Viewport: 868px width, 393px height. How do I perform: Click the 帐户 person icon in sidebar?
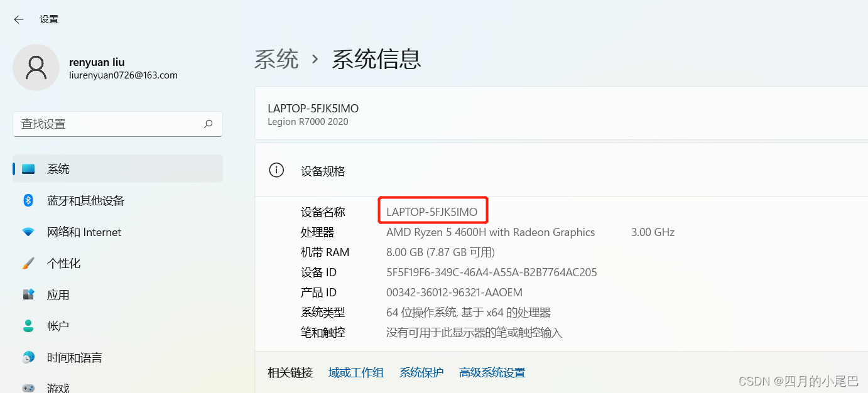[28, 325]
